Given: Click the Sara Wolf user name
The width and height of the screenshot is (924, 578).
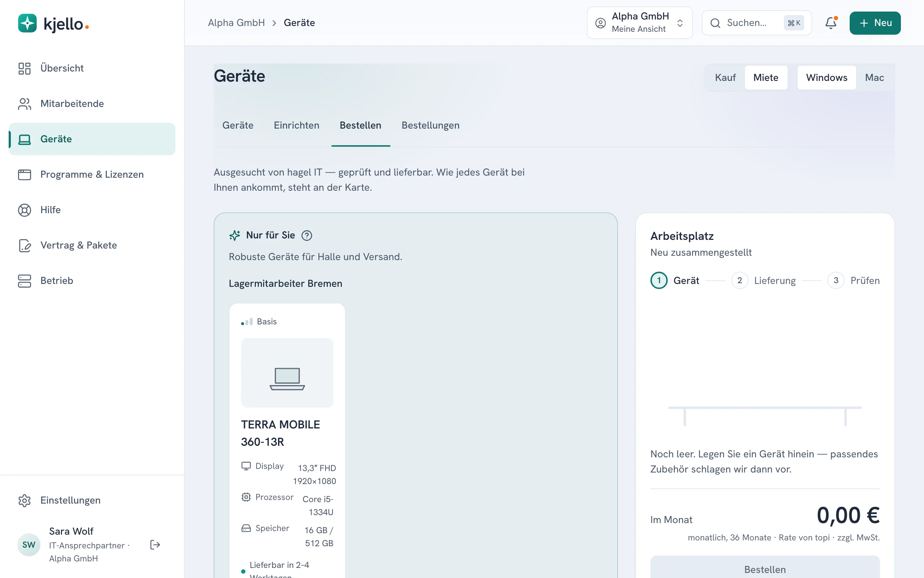Looking at the screenshot, I should tap(71, 531).
